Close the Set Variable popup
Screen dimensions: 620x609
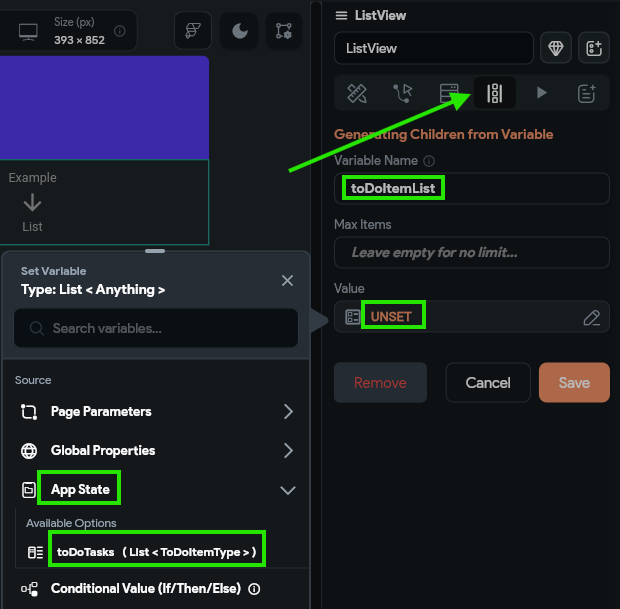click(287, 280)
